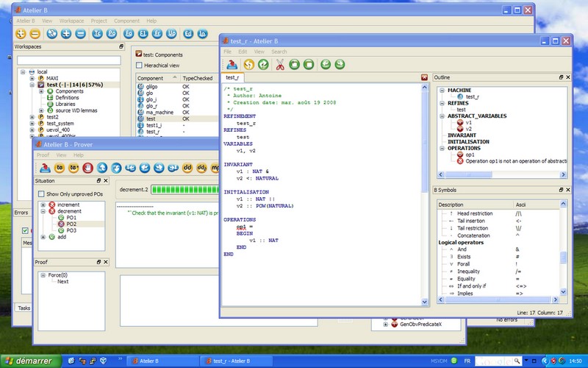
Task: Open the Component menu in Atelier B
Action: (x=126, y=21)
